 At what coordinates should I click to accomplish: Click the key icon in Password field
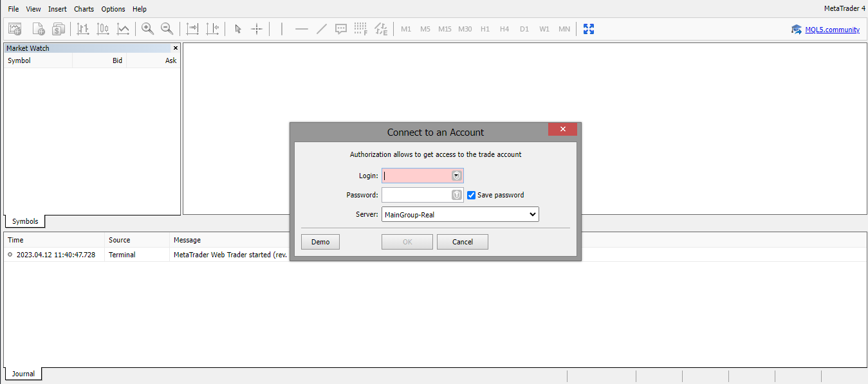(x=457, y=195)
